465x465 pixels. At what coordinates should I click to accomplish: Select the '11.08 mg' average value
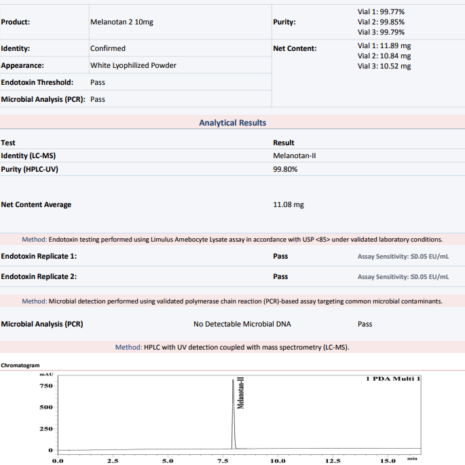[x=288, y=205]
